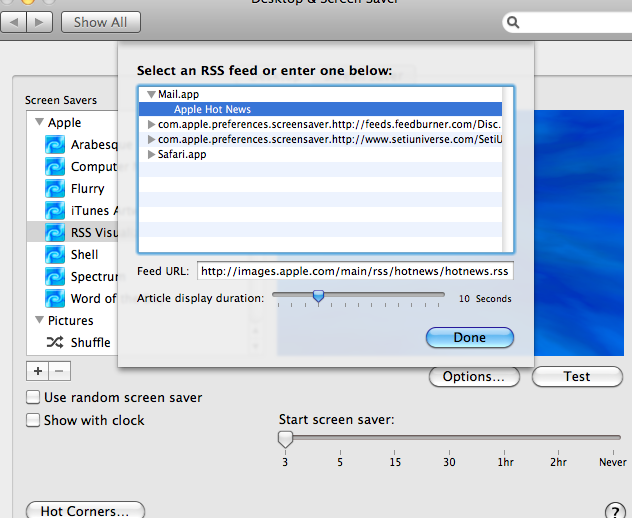Click the search magnifier icon
This screenshot has height=518, width=632.
point(513,22)
